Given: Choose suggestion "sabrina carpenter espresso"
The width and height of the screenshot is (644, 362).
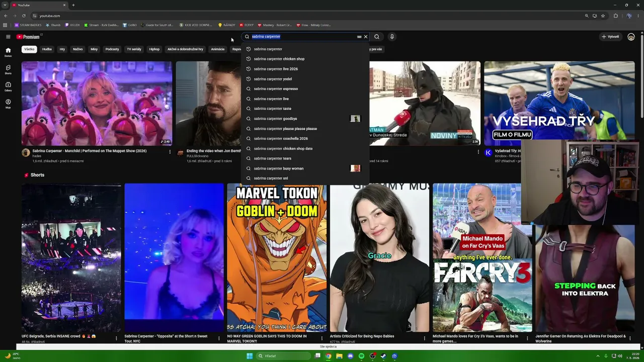Looking at the screenshot, I should 305,89.
